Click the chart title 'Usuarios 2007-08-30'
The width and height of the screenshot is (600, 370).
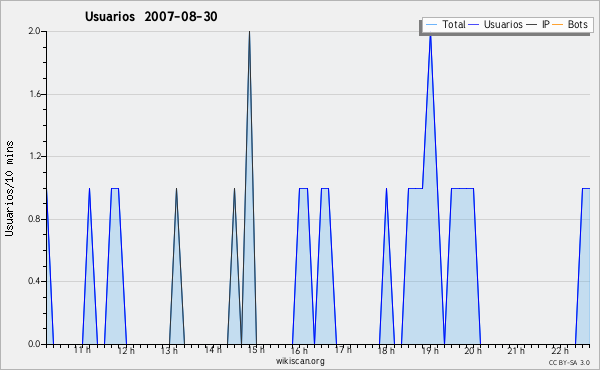[x=151, y=16]
